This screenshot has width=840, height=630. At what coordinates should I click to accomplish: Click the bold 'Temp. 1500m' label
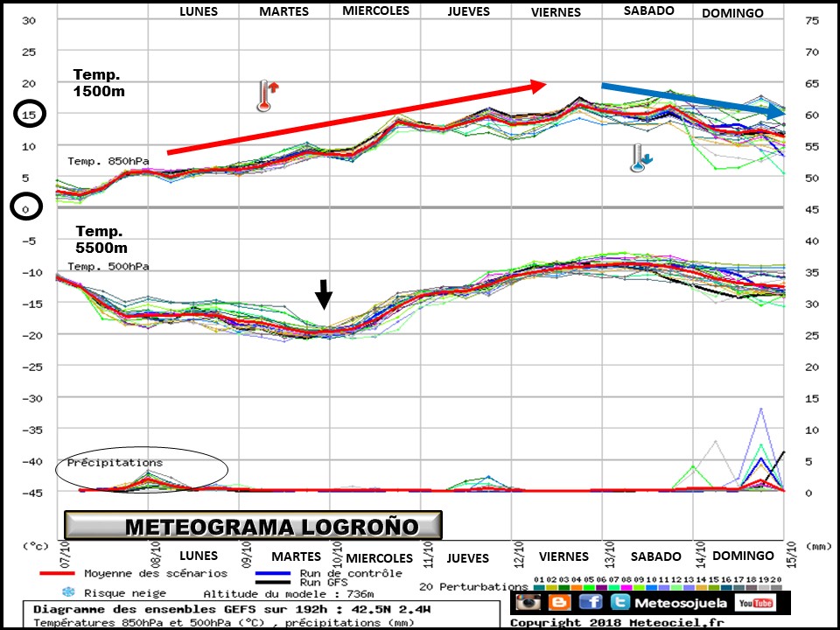point(99,82)
